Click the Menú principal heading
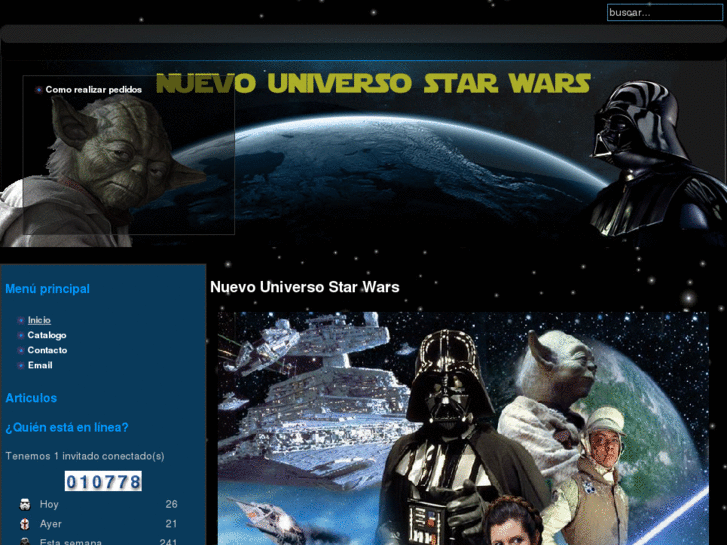Viewport: 727px width, 545px height. pyautogui.click(x=47, y=289)
